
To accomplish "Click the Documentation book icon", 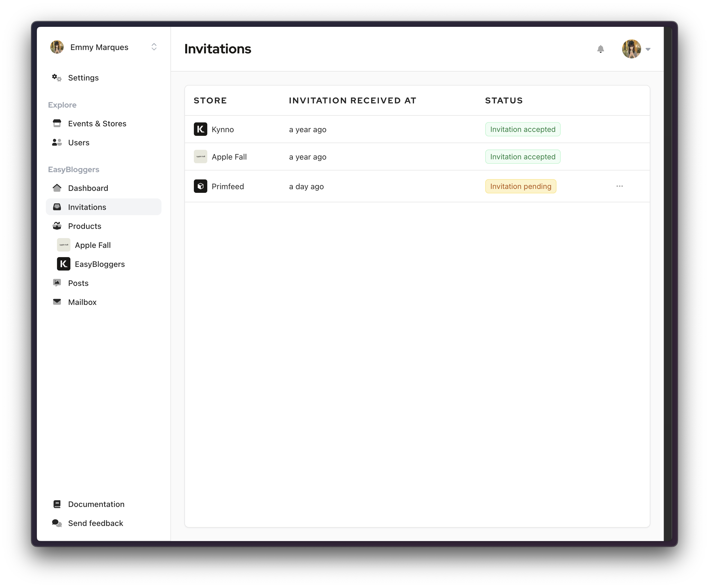I will click(x=57, y=504).
